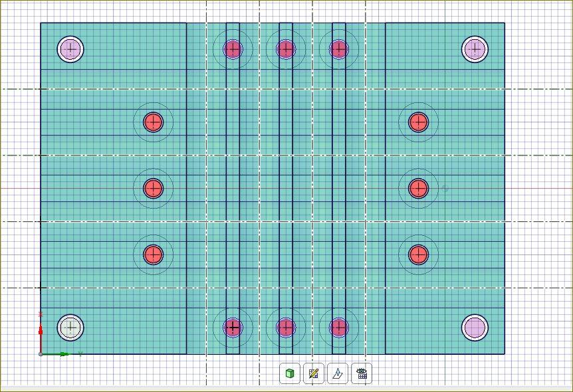Select the pale gray corner hole near the origin
The height and width of the screenshot is (392, 573).
[x=70, y=328]
